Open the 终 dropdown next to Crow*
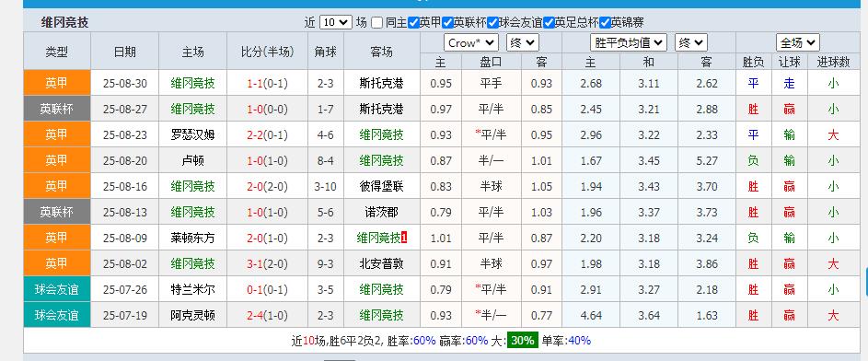The width and height of the screenshot is (868, 361). 522,42
